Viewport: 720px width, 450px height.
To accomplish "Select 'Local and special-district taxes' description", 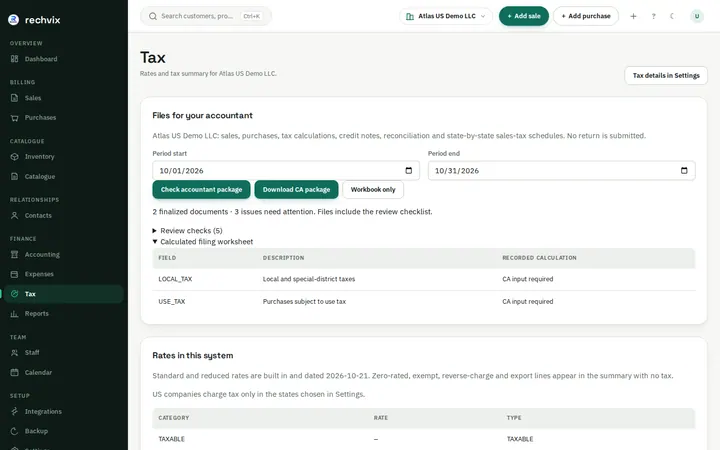I will click(309, 279).
